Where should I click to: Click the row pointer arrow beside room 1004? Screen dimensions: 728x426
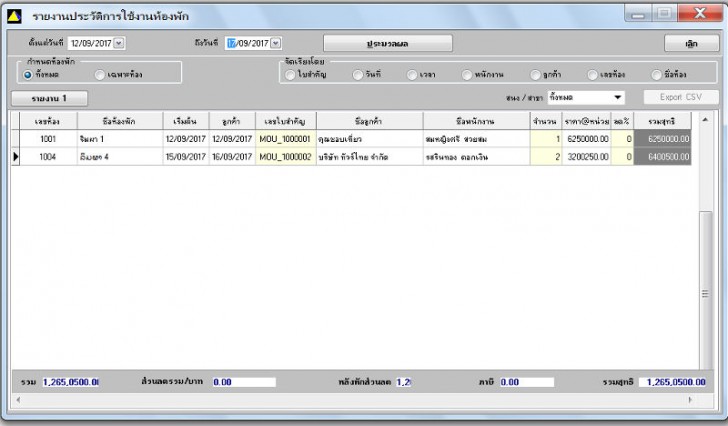click(15, 157)
